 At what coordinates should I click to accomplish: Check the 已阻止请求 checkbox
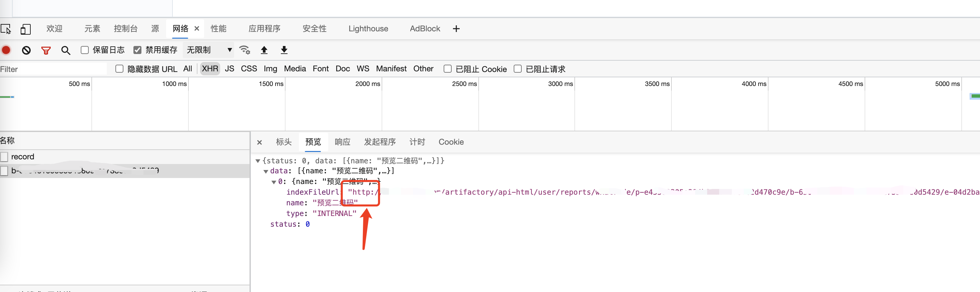[x=517, y=69]
